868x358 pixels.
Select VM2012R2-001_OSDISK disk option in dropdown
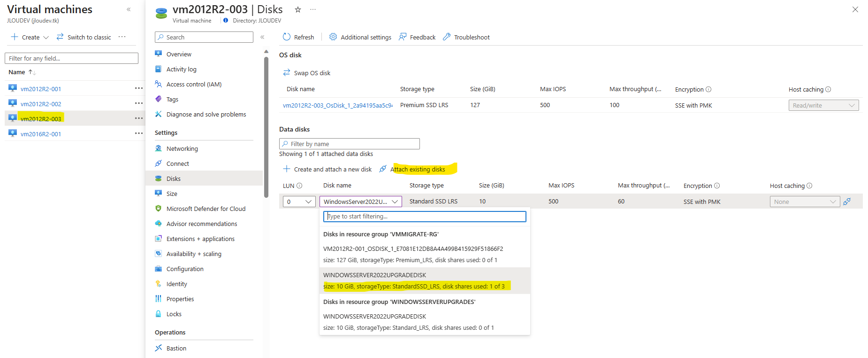425,254
